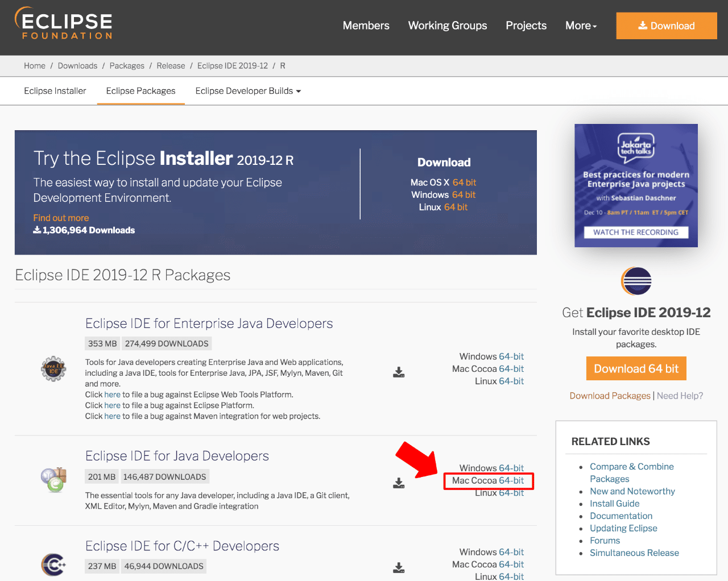Screen dimensions: 728x581
Task: Click WATCH THE RECORDING button in banner
Action: pos(636,233)
